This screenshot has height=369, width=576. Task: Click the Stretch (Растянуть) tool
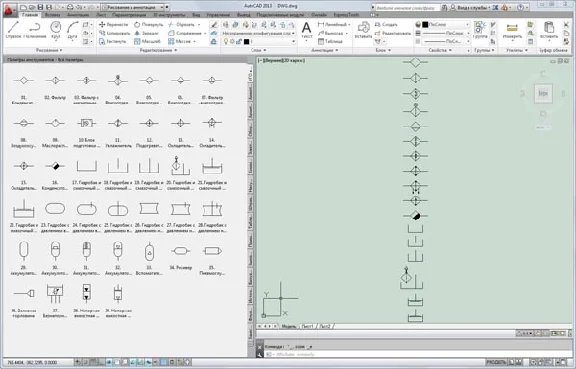click(x=112, y=42)
